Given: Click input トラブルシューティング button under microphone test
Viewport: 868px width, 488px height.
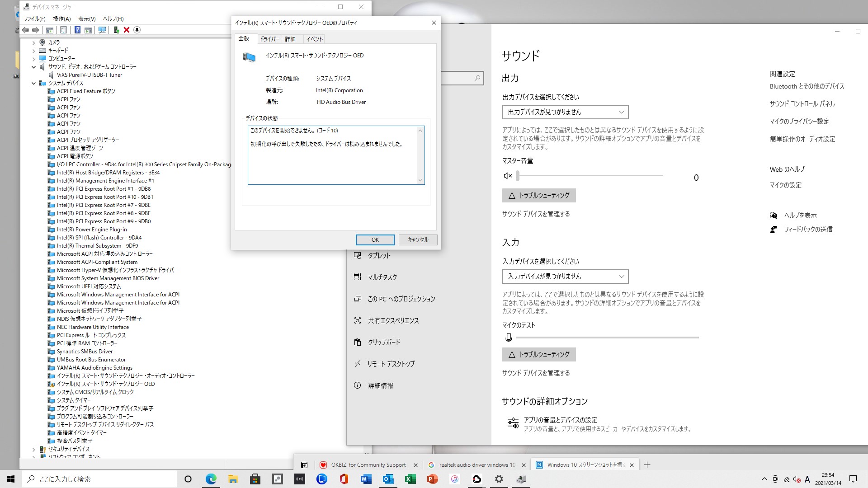Looking at the screenshot, I should click(x=539, y=355).
